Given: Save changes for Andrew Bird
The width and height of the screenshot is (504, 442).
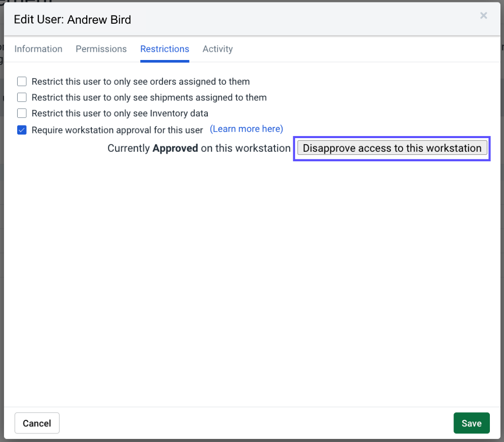Looking at the screenshot, I should pyautogui.click(x=471, y=423).
